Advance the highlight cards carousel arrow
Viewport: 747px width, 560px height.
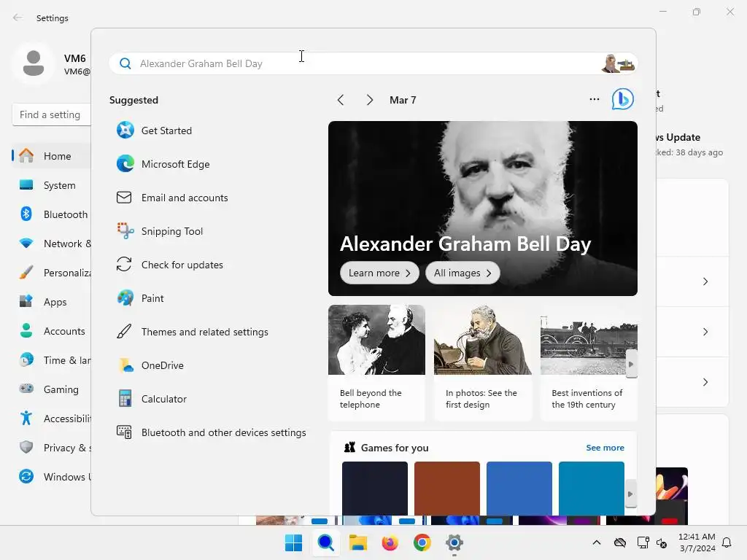point(631,365)
